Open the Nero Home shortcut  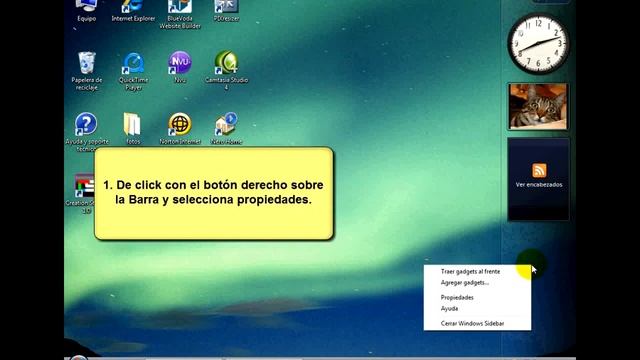click(227, 129)
